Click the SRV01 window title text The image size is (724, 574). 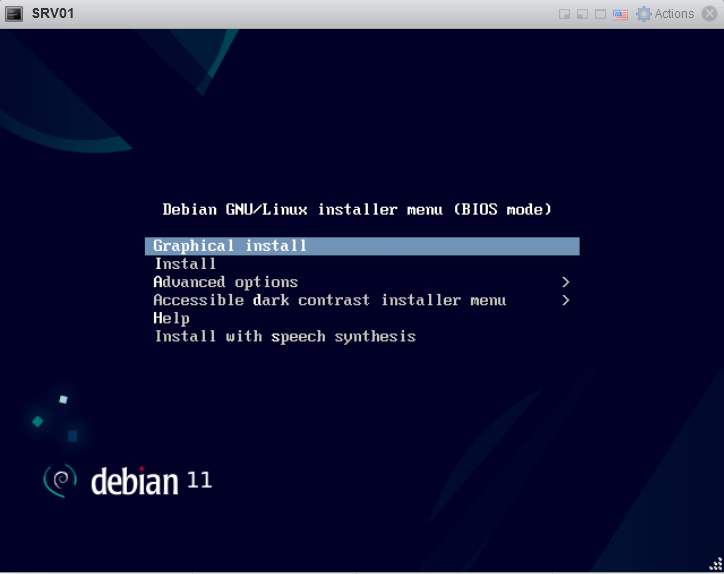[x=52, y=14]
